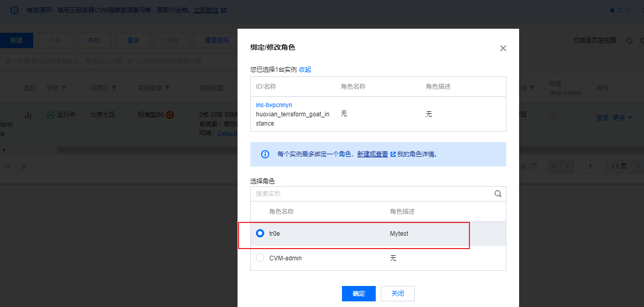Click the 绑定/修改角色 dialog title
This screenshot has height=307, width=644.
pyautogui.click(x=273, y=47)
